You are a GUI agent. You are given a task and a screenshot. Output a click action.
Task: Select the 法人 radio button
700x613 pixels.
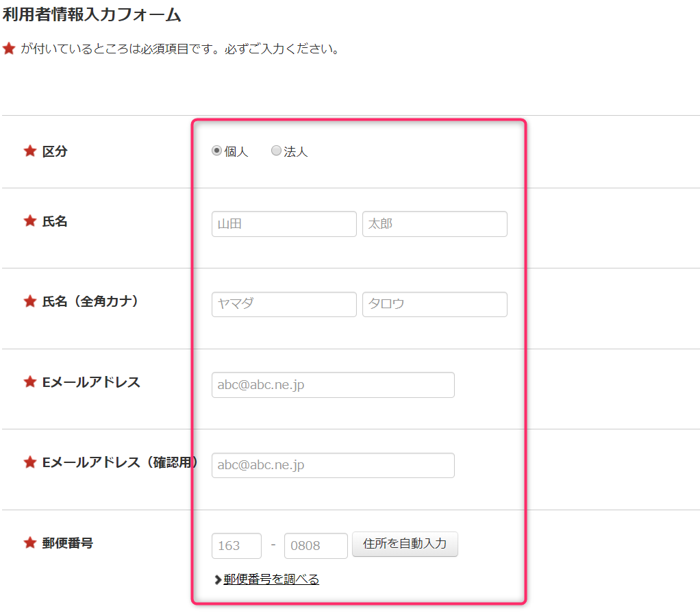coord(276,151)
